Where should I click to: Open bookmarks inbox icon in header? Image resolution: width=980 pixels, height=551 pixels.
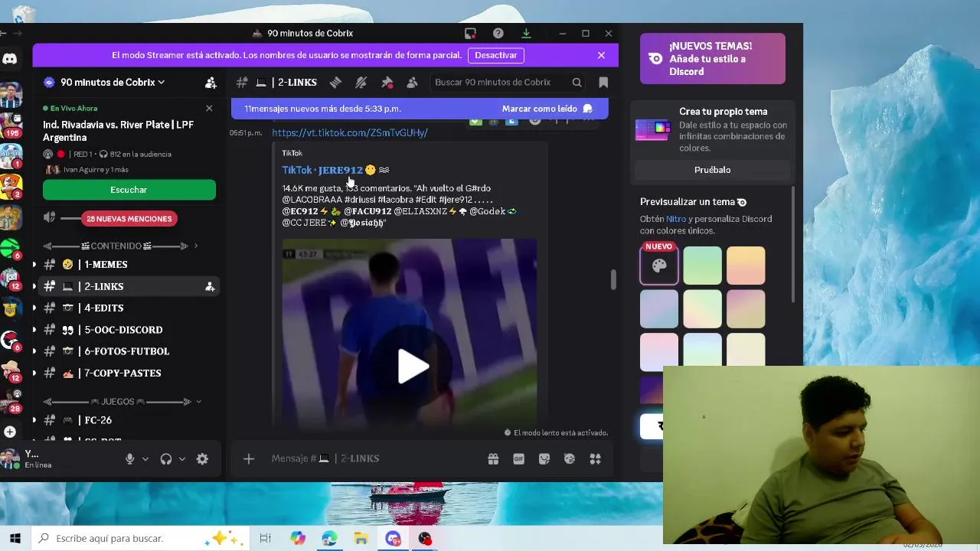pos(603,82)
